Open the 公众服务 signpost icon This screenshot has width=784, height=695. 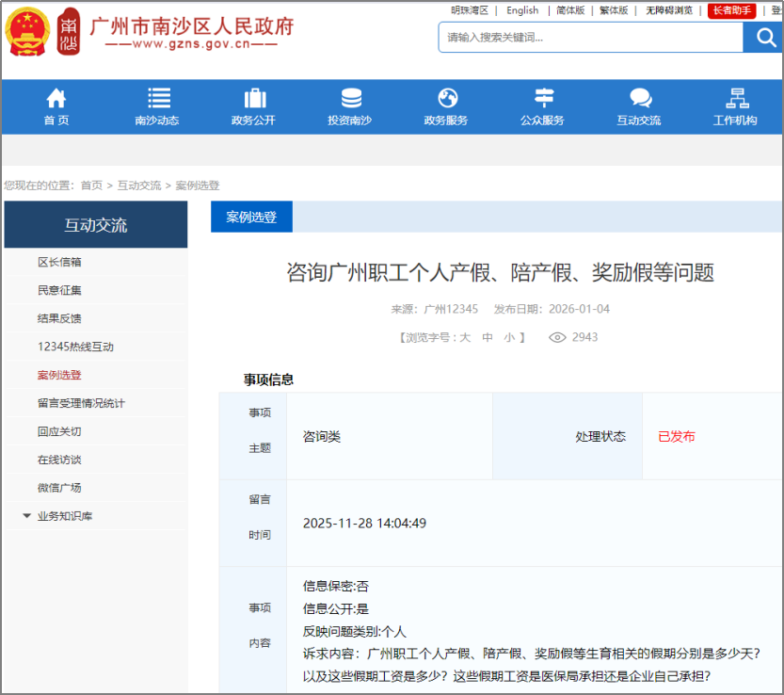544,98
